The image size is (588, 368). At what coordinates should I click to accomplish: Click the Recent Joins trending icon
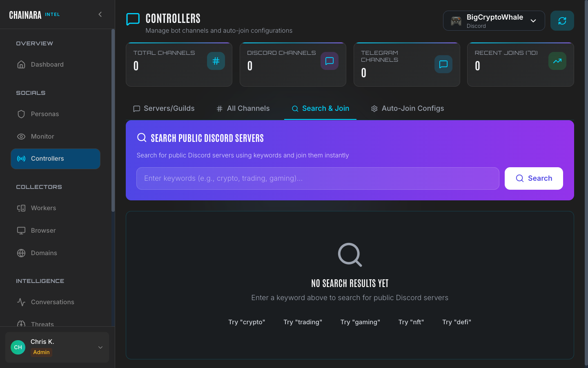coord(557,61)
